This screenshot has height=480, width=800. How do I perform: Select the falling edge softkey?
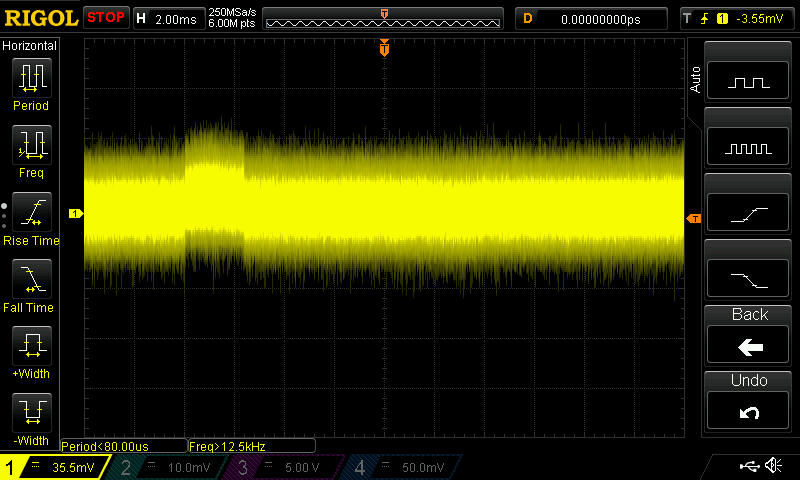(x=747, y=278)
